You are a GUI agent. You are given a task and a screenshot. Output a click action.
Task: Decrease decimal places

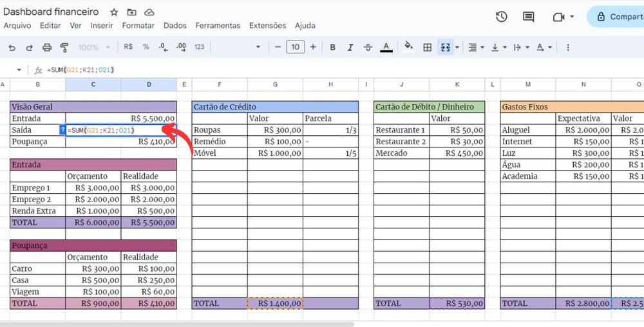(164, 47)
